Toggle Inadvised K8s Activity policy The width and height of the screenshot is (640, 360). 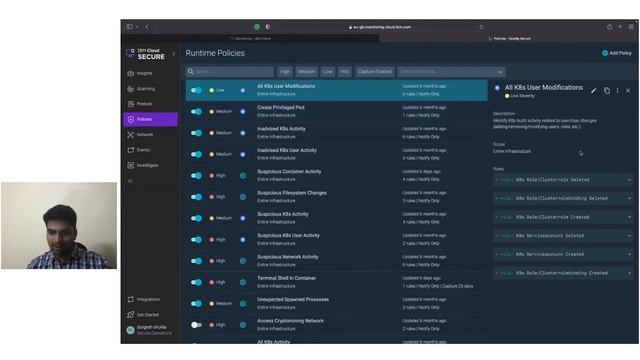(x=196, y=133)
